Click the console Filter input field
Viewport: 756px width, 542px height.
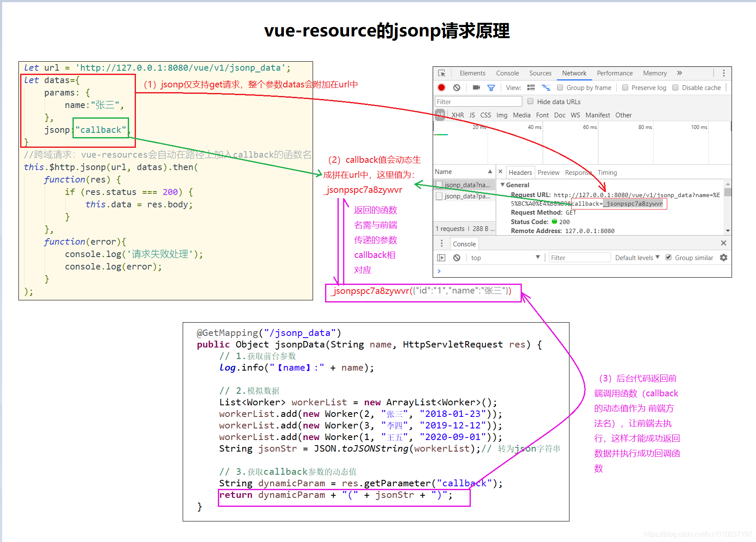point(580,258)
